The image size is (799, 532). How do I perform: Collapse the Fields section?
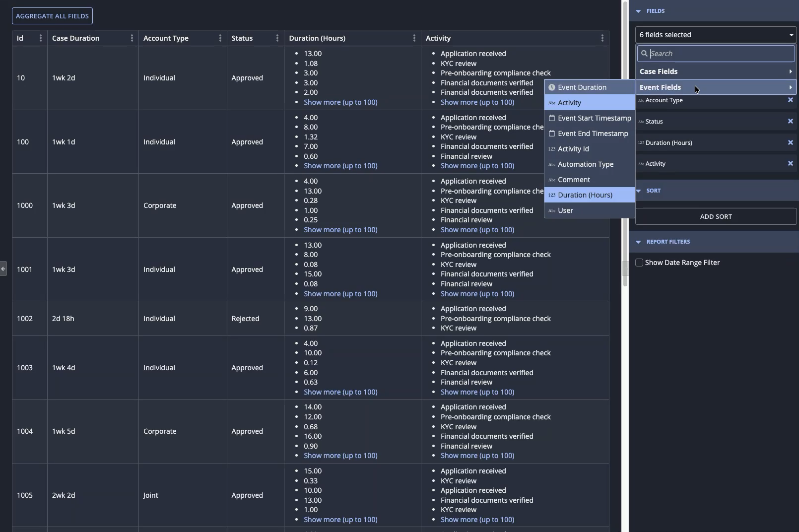click(x=638, y=11)
